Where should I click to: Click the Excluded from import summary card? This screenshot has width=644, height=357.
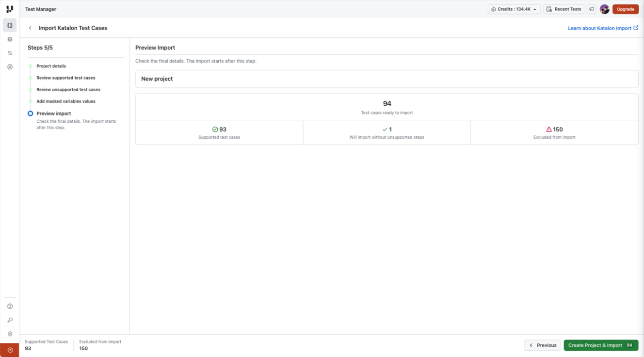click(554, 133)
